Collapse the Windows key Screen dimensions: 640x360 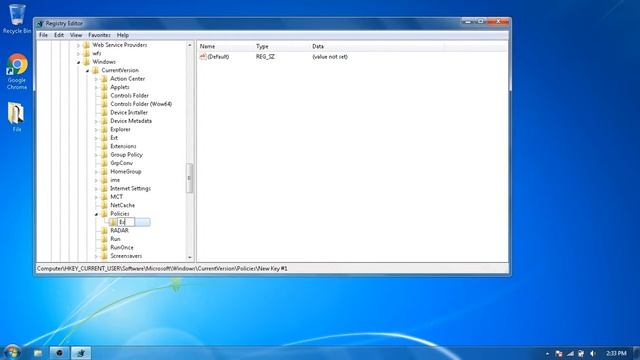click(x=78, y=62)
